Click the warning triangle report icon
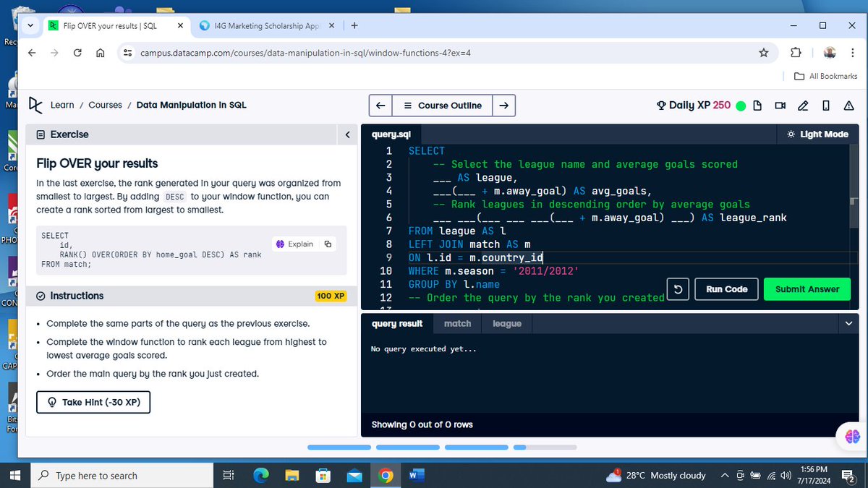The image size is (868, 488). coord(848,106)
